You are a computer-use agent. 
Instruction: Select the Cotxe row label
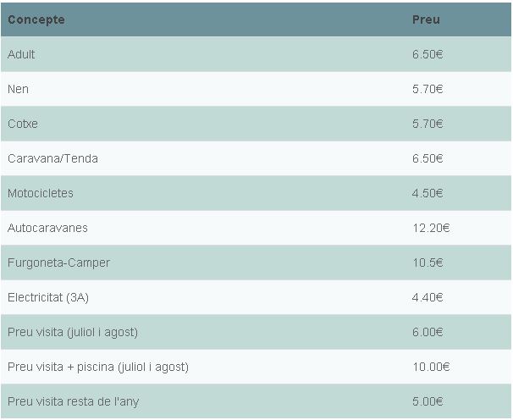[23, 124]
